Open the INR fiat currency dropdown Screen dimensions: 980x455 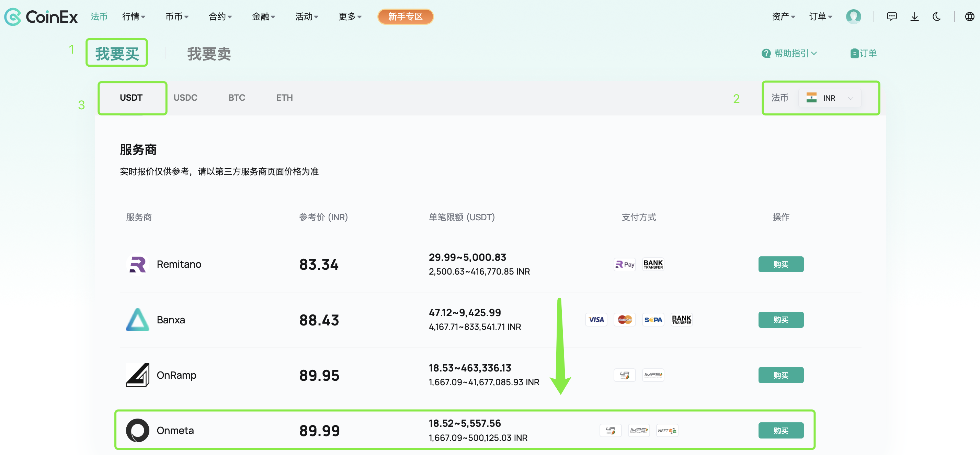coord(830,98)
